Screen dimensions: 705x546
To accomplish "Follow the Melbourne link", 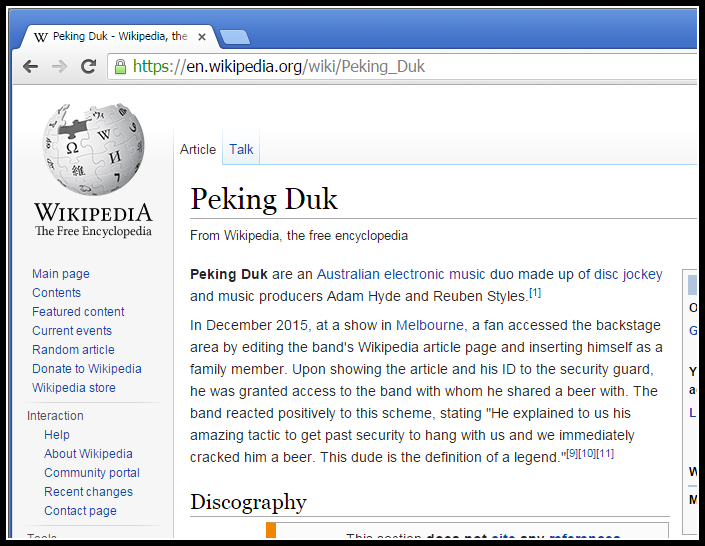I will pos(429,325).
